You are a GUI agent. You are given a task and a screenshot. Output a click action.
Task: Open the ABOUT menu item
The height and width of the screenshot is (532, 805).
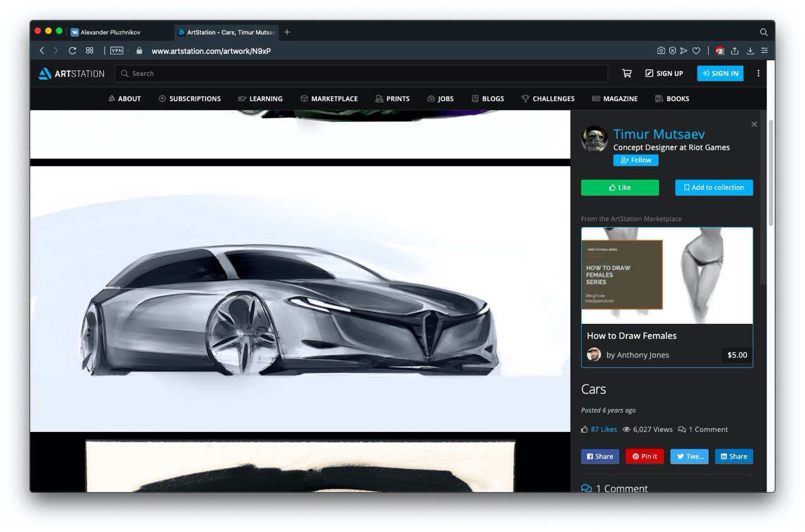point(125,99)
